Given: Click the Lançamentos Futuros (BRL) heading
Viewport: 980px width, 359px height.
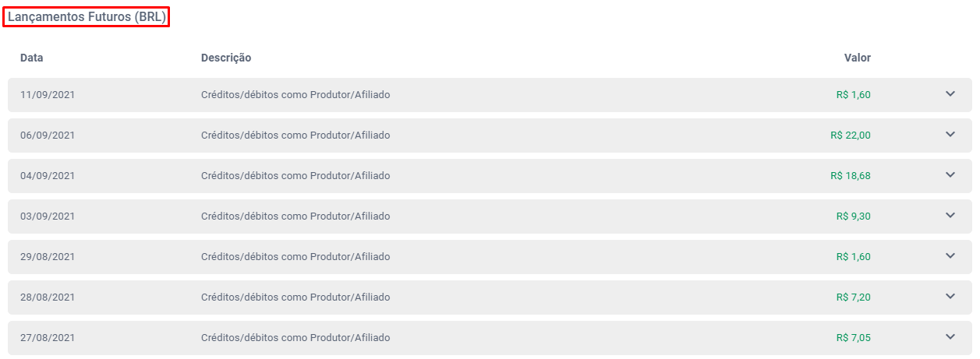Looking at the screenshot, I should point(87,17).
